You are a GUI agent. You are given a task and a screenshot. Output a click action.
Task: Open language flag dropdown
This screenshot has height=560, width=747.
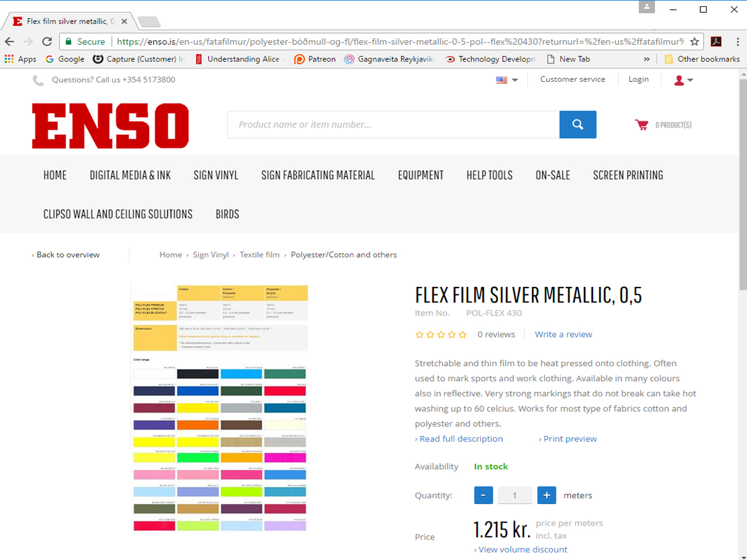point(507,80)
